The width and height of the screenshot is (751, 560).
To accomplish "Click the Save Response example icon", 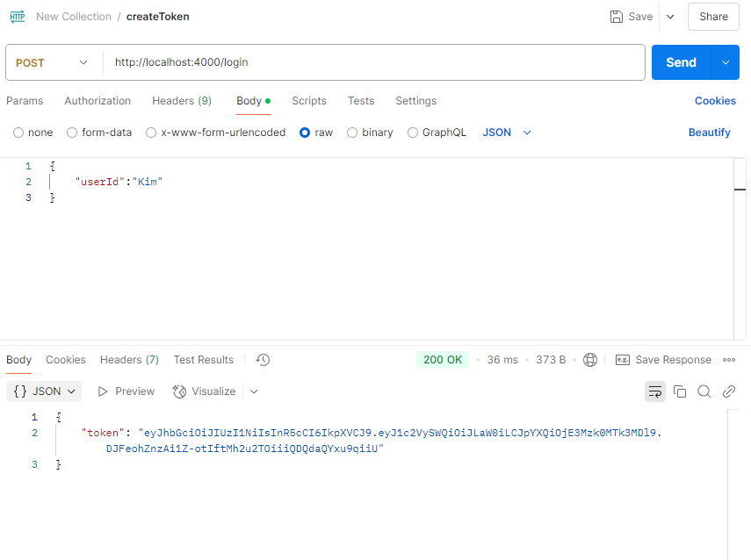I will (622, 360).
